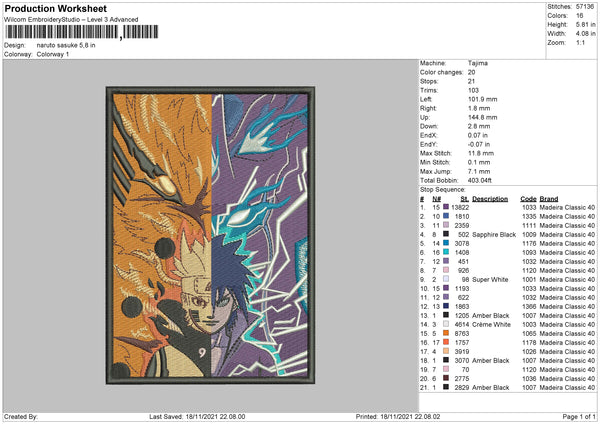Click the Max Jump value 7.1 mm
This screenshot has width=600, height=424.
click(479, 171)
